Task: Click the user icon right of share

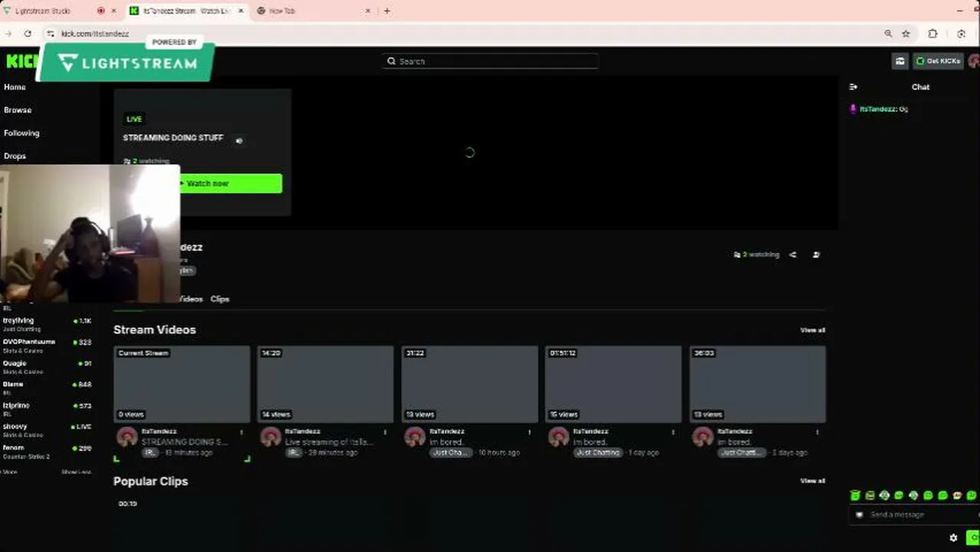Action: [x=816, y=255]
